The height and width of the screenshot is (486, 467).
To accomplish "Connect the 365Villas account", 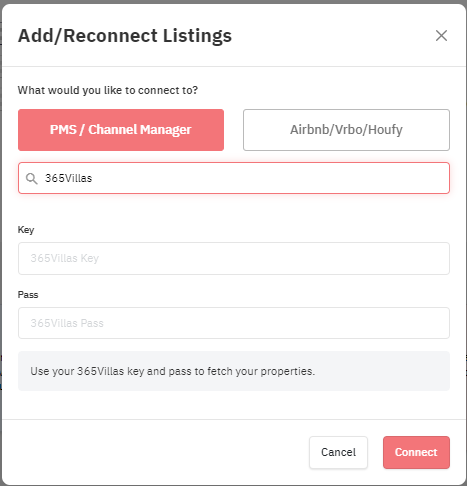I will point(416,452).
